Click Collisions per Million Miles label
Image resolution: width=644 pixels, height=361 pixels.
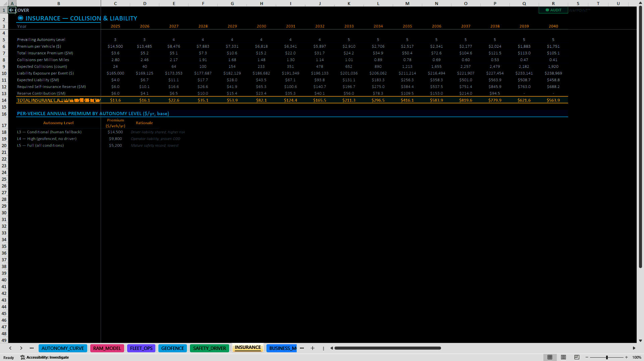43,60
